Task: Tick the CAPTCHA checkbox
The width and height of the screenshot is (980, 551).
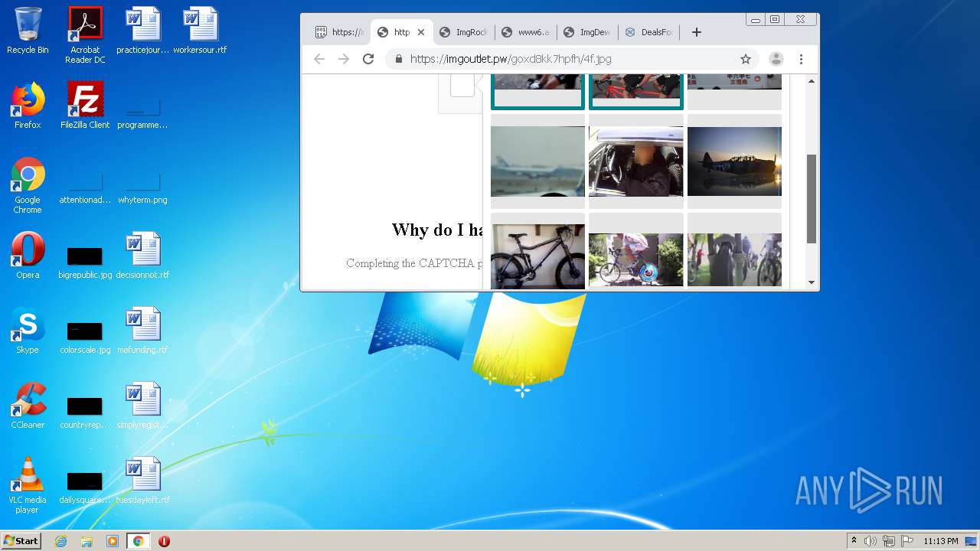Action: pyautogui.click(x=462, y=84)
